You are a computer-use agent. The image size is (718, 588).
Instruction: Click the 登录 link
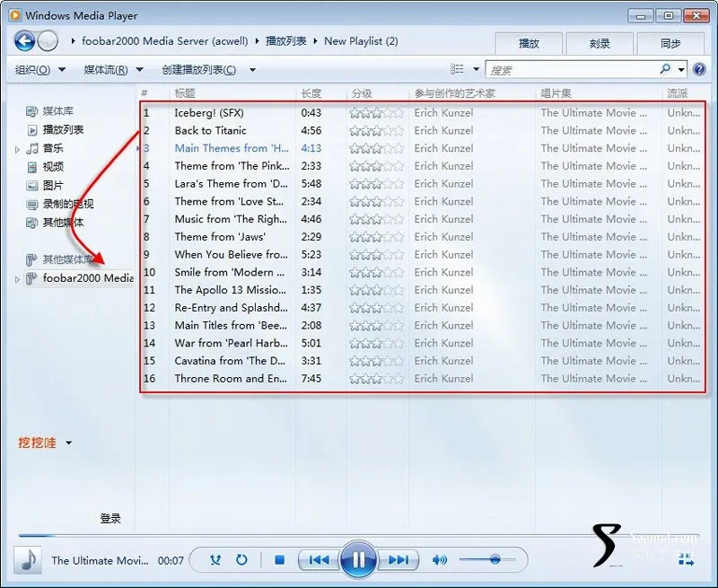110,518
